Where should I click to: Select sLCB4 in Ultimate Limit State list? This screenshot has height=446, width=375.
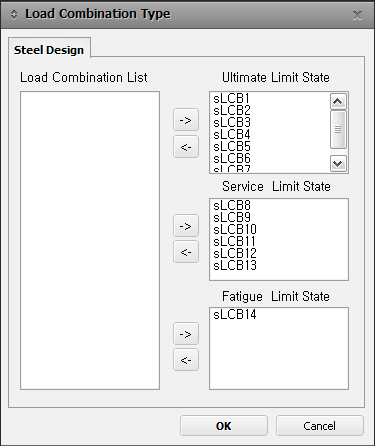pos(231,134)
